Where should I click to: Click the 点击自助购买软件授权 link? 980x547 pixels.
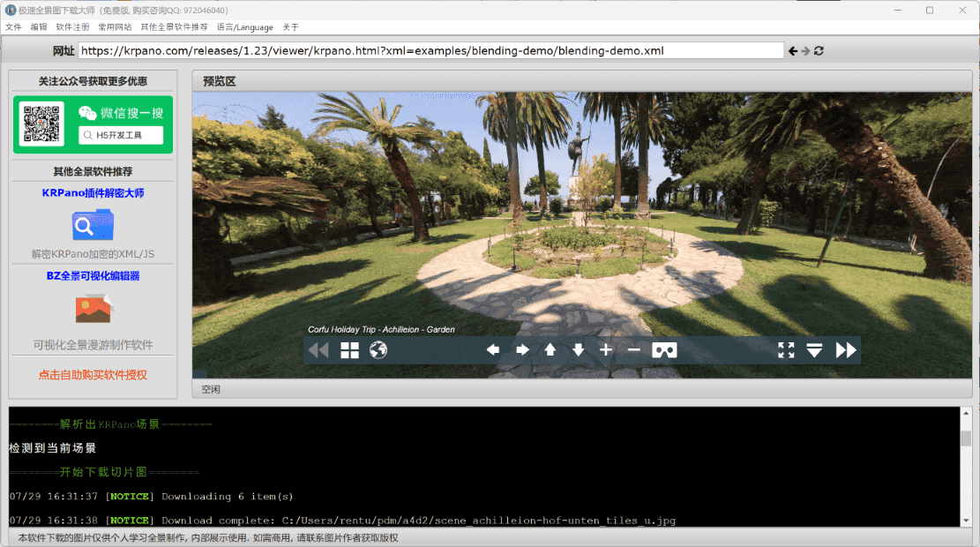[93, 375]
